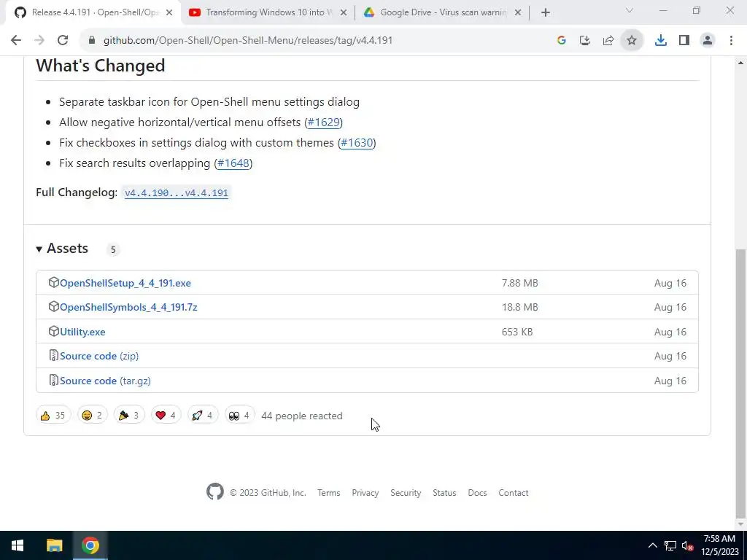The image size is (747, 560).
Task: Open the Status footer link
Action: point(444,493)
